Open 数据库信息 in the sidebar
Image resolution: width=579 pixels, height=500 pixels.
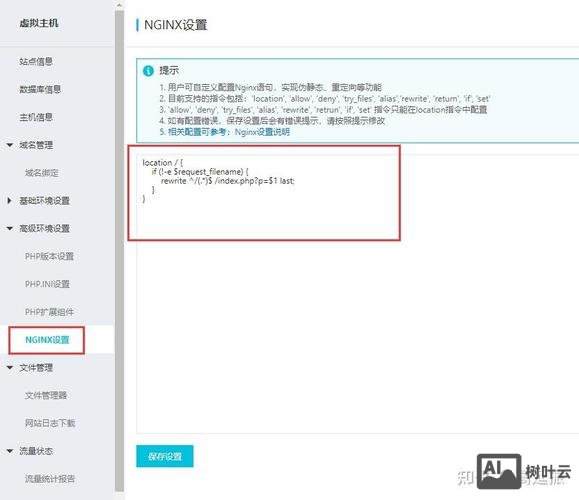tap(40, 89)
